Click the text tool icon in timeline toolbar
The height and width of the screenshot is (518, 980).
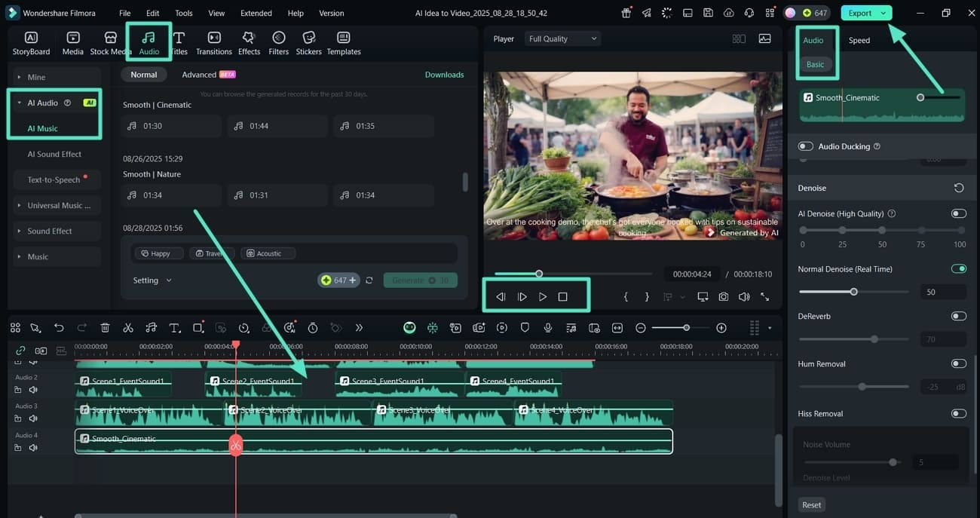pos(175,328)
